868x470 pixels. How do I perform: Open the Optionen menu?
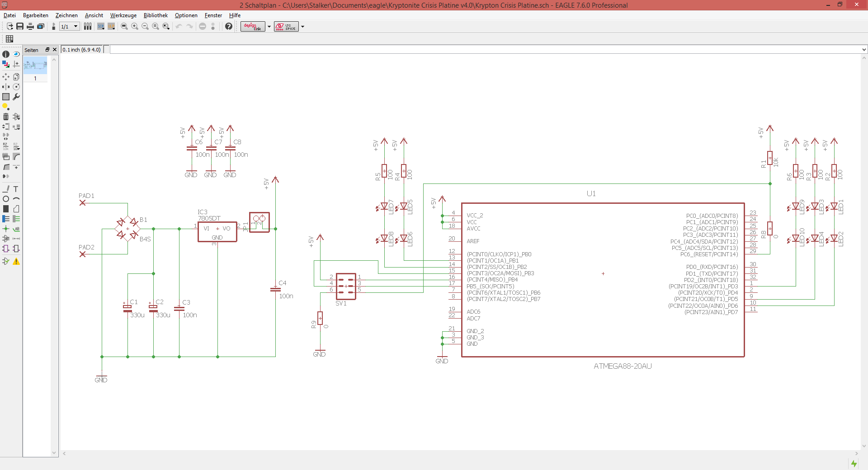pos(186,15)
